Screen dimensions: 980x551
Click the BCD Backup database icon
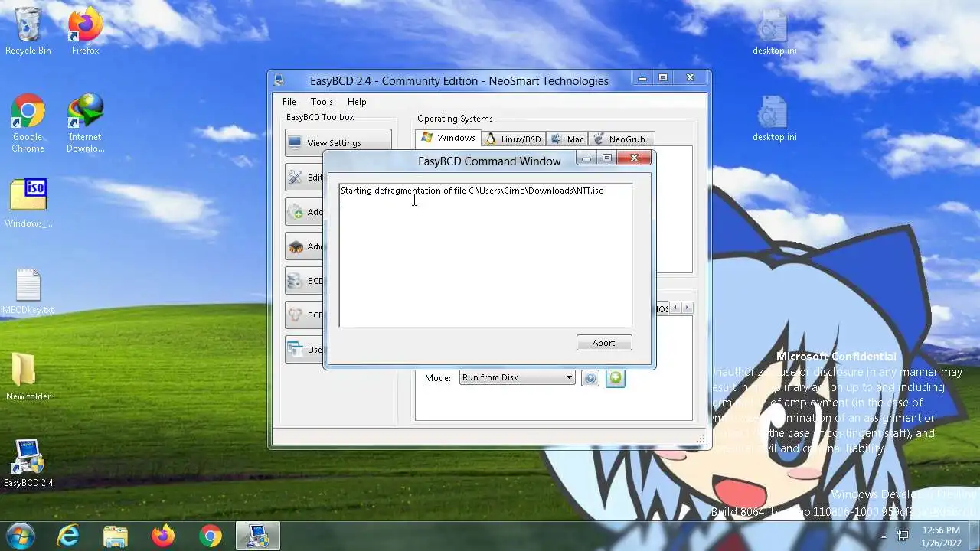click(x=296, y=281)
